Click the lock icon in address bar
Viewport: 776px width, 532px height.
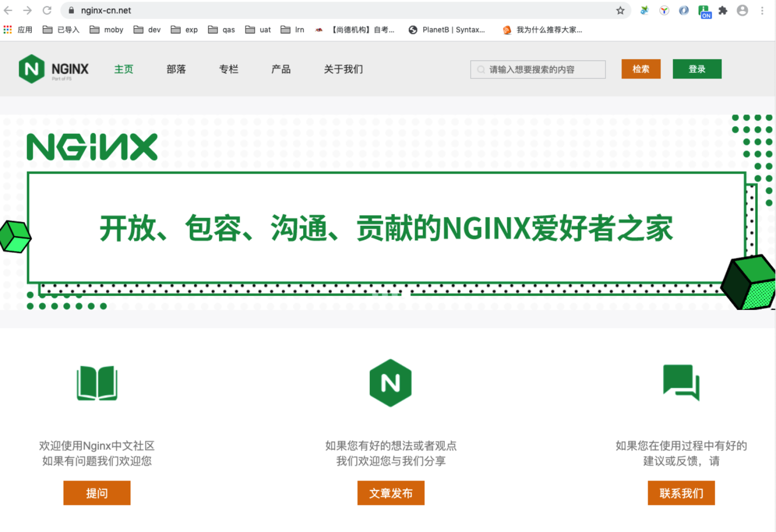coord(71,10)
